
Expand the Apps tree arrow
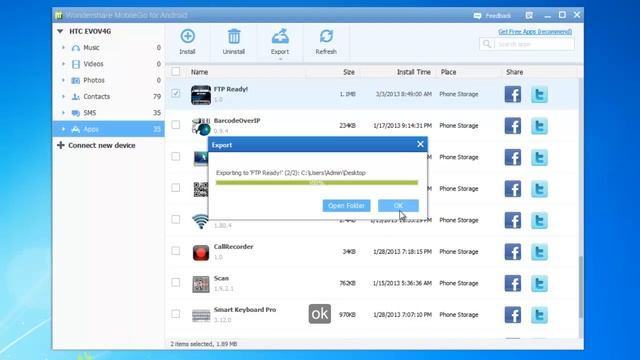(63, 129)
